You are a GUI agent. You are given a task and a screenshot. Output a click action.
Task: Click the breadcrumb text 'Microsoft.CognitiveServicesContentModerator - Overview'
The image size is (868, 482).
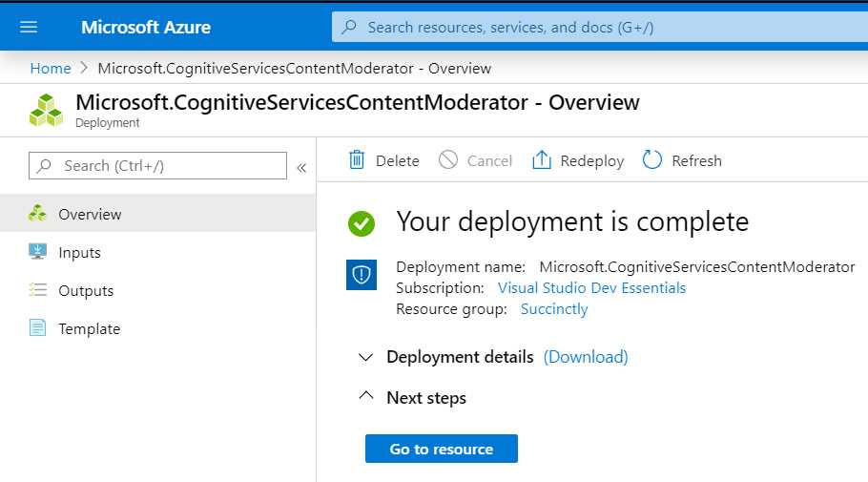(x=295, y=68)
